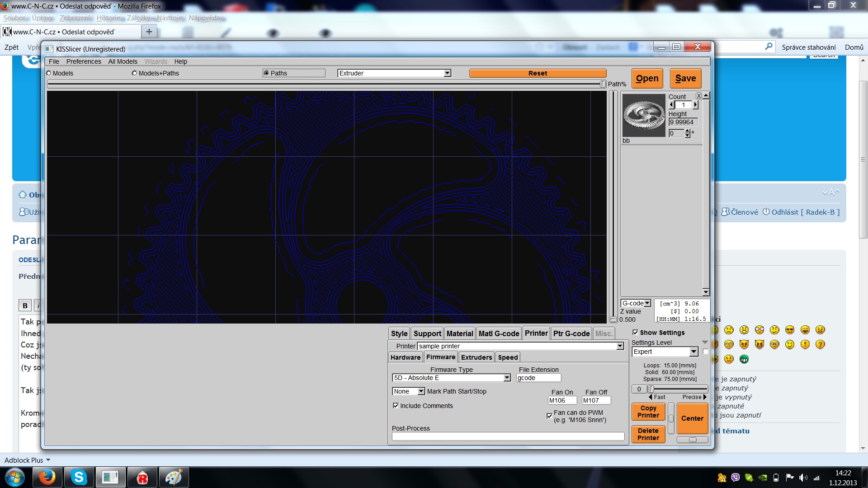Click the Precise arrow under speed slider
This screenshot has height=488, width=868.
pyautogui.click(x=704, y=397)
